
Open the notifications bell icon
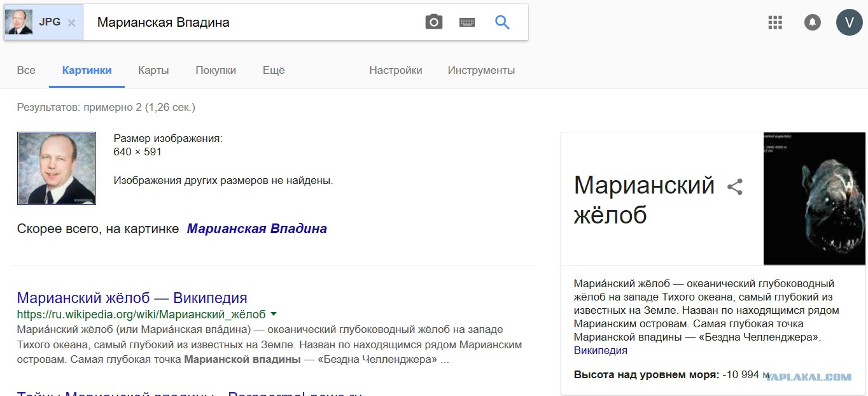[x=813, y=22]
